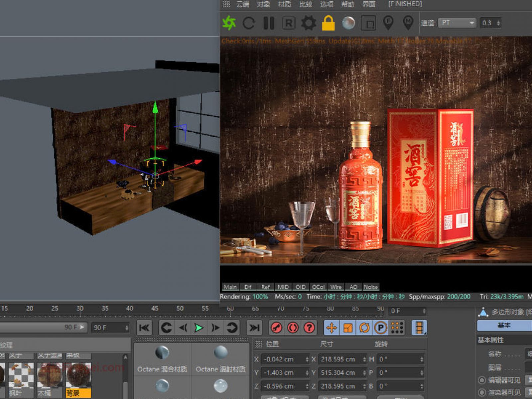
Task: Click the position Z field -0.596 cm
Action: (x=285, y=386)
